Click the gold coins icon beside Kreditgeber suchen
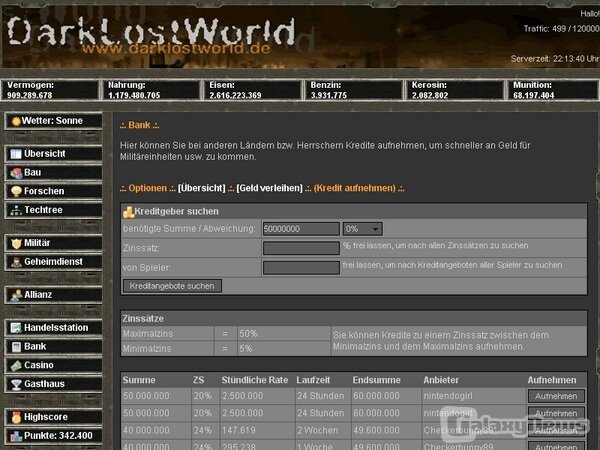600x450 pixels. pos(129,212)
